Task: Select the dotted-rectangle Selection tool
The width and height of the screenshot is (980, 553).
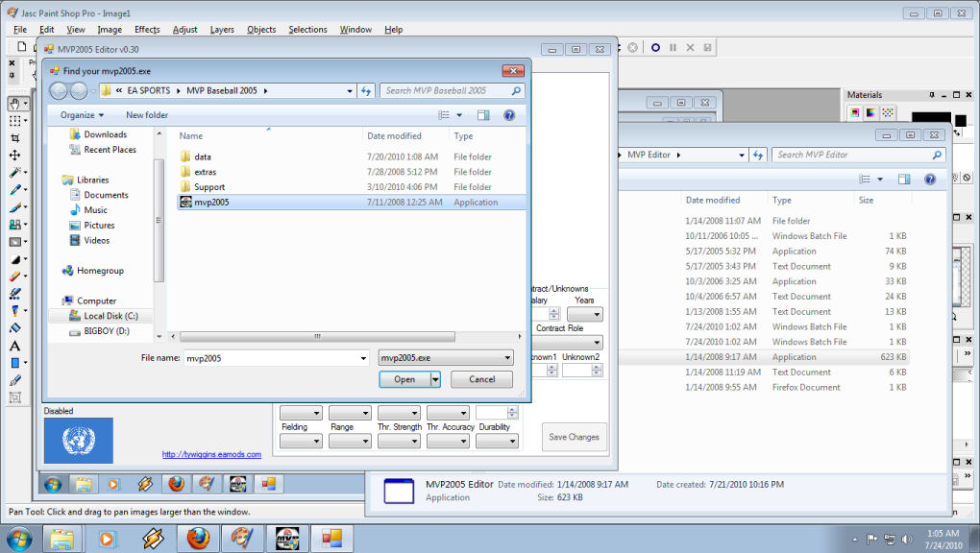Action: tap(14, 121)
